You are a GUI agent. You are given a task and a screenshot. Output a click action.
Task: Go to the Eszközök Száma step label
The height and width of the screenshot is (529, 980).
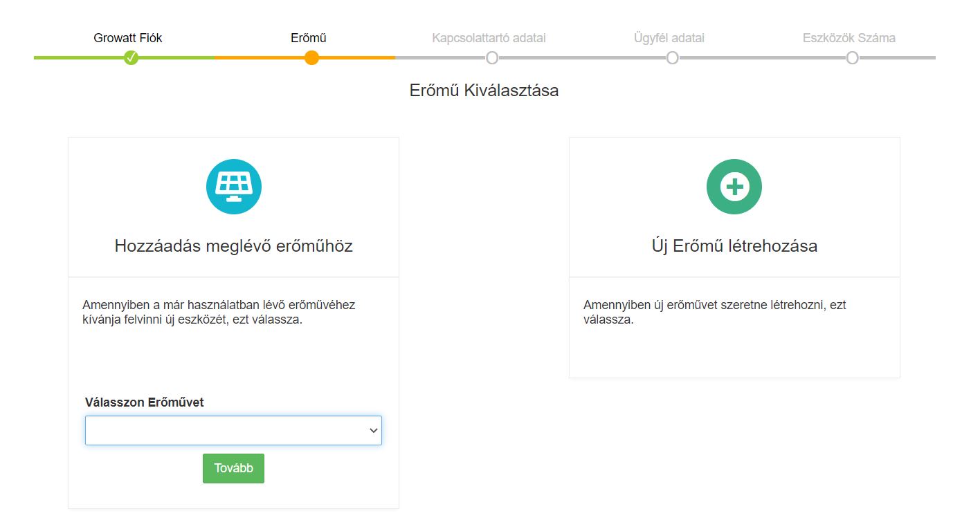[x=849, y=38]
